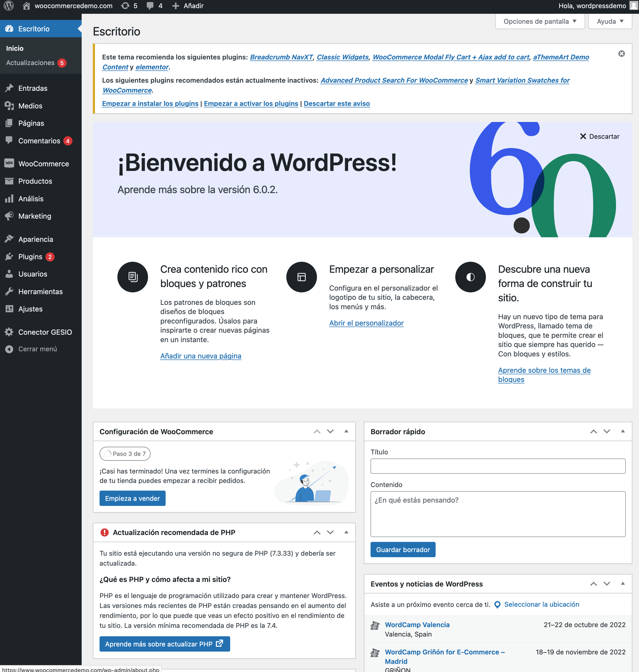Viewport: 639px width, 672px height.
Task: Click the Hola, wordpressdemo account menu
Action: click(x=598, y=6)
